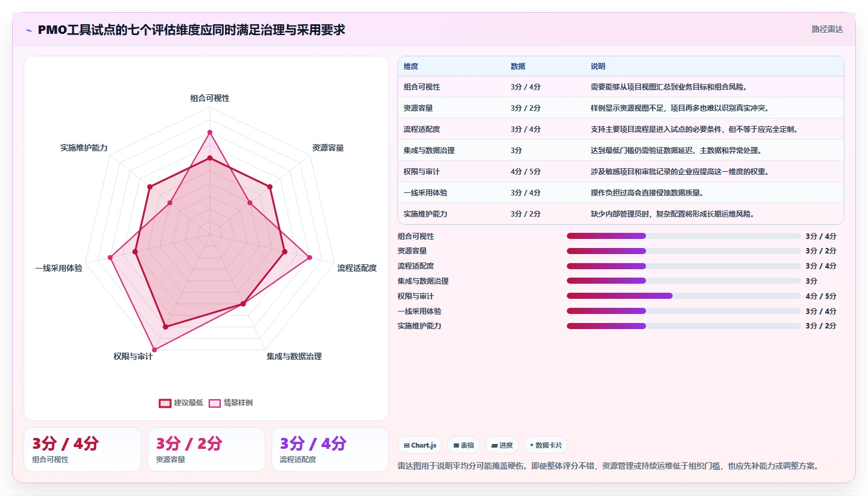Screen dimensions: 868x496
Task: Click description 支持主要项目流程是进入试点
Action: click(694, 129)
